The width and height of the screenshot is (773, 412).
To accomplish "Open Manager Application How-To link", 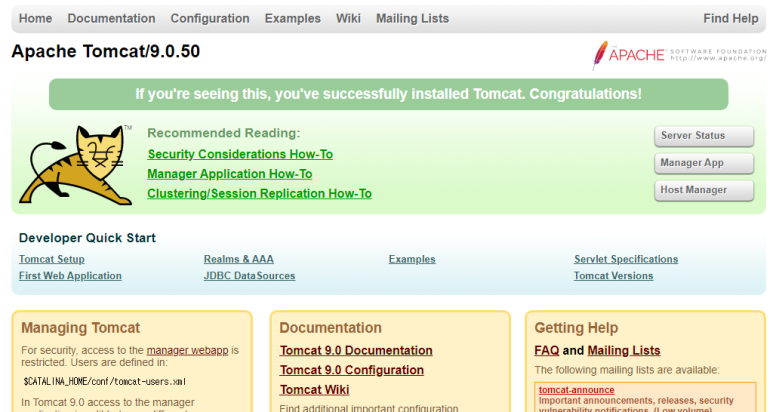I will coord(230,174).
